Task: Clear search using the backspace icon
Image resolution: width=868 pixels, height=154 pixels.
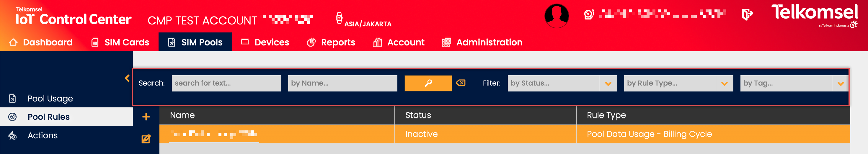Action: click(460, 83)
